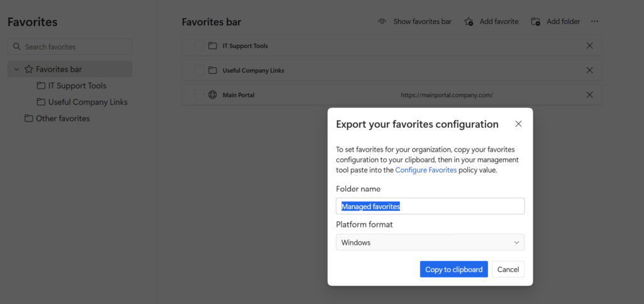
Task: Click Add favorite label
Action: (x=499, y=21)
